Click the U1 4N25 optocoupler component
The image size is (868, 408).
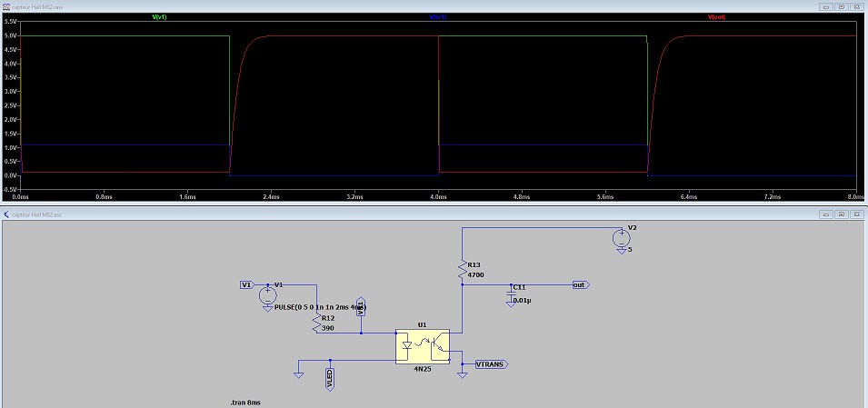pos(423,347)
